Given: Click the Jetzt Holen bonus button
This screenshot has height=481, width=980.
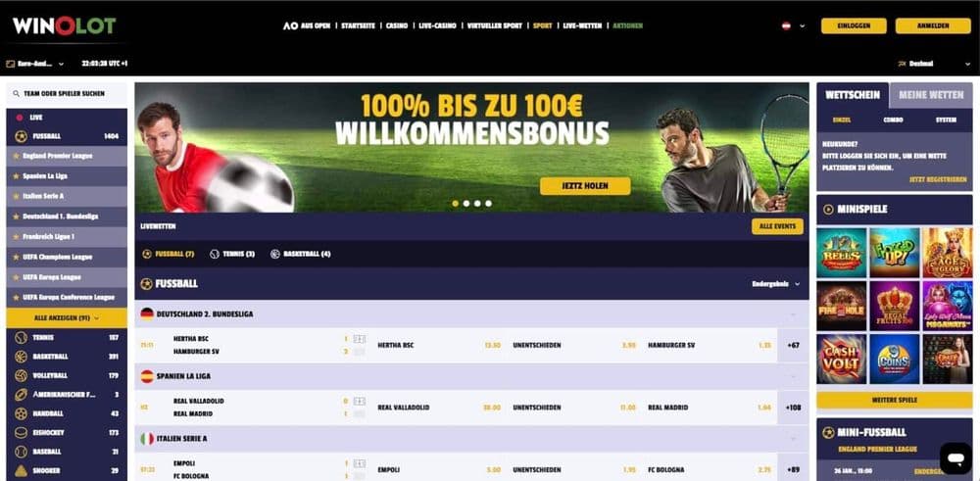Looking at the screenshot, I should point(585,186).
